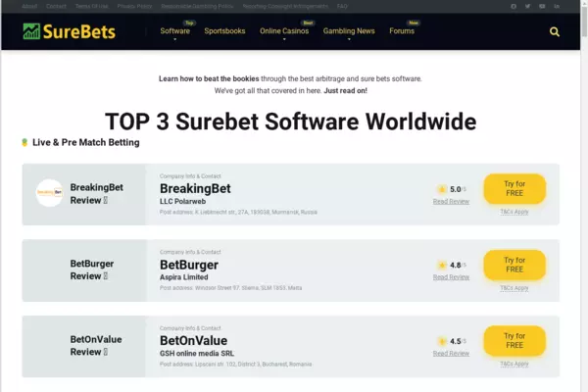Open the BetOnValue T&Cs Apply link
This screenshot has height=392, width=588.
pyautogui.click(x=514, y=364)
